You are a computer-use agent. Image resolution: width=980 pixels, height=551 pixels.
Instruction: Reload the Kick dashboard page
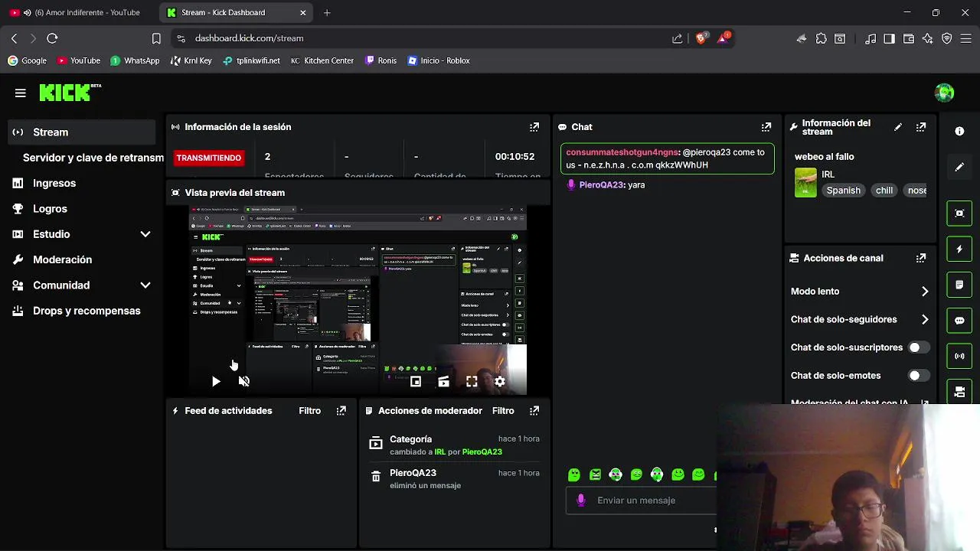coord(52,38)
